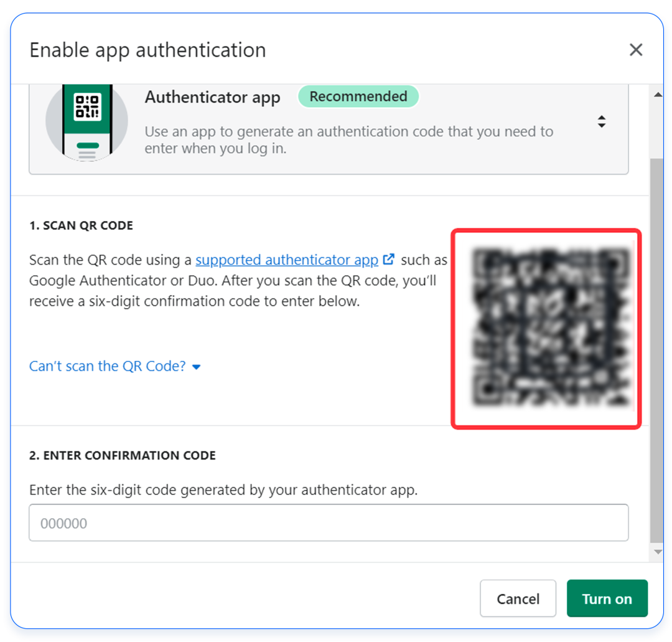Image resolution: width=672 pixels, height=642 pixels.
Task: Focus the six-digit confirmation code field
Action: (329, 523)
